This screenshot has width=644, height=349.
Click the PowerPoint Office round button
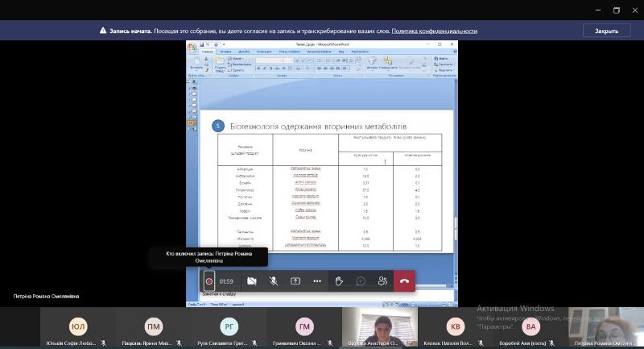(x=192, y=48)
